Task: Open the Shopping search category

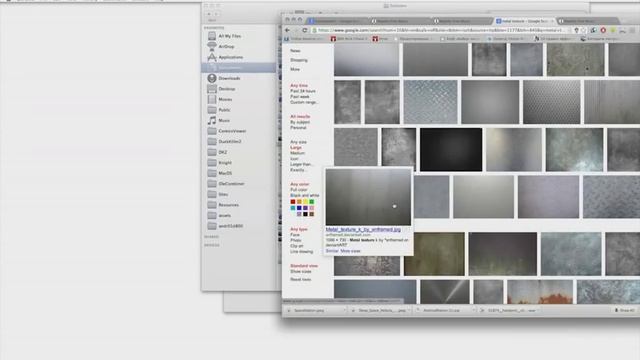Action: tap(299, 60)
